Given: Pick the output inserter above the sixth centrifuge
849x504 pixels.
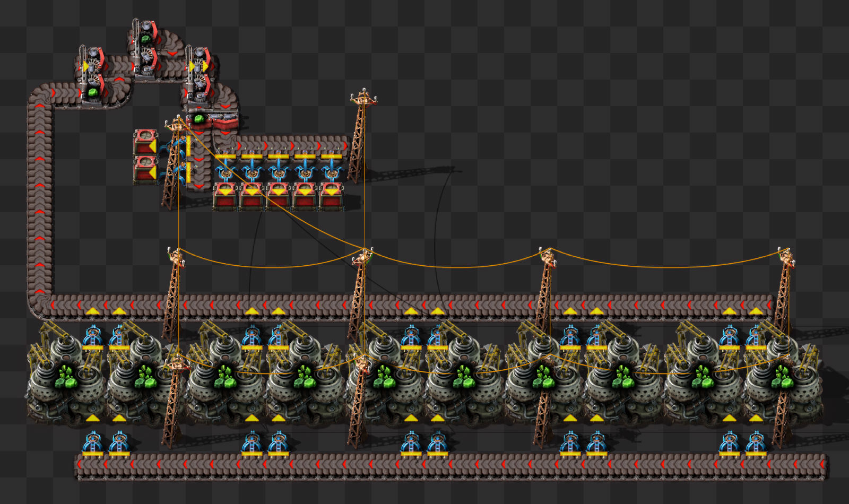Looking at the screenshot, I should tap(438, 337).
